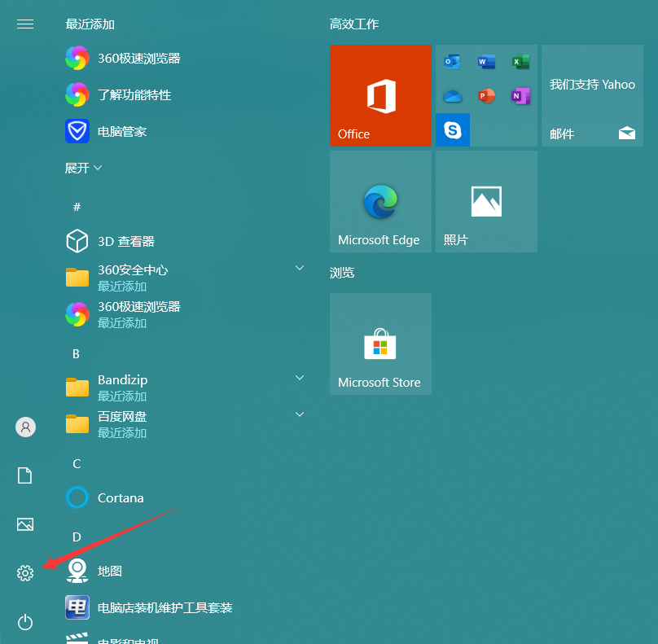Open the Settings gear icon
Viewport: 658px width, 644px height.
click(x=25, y=572)
